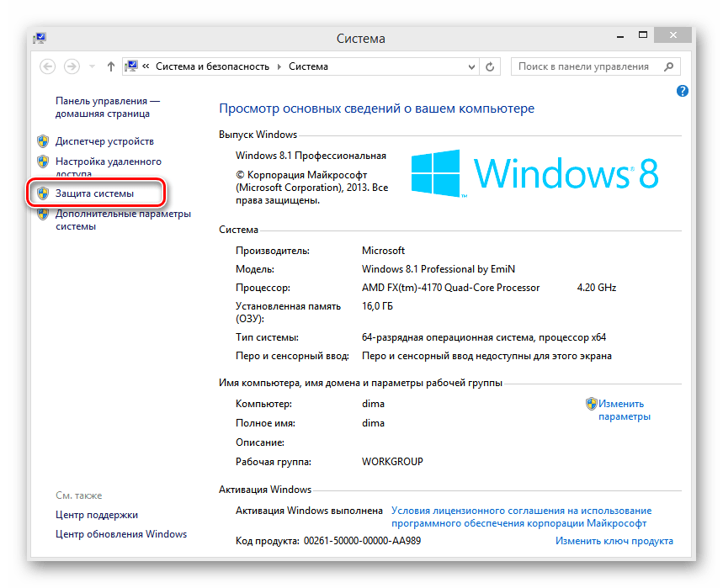
Task: Click shield icon beside Настройка удаленного доступа
Action: click(x=43, y=162)
